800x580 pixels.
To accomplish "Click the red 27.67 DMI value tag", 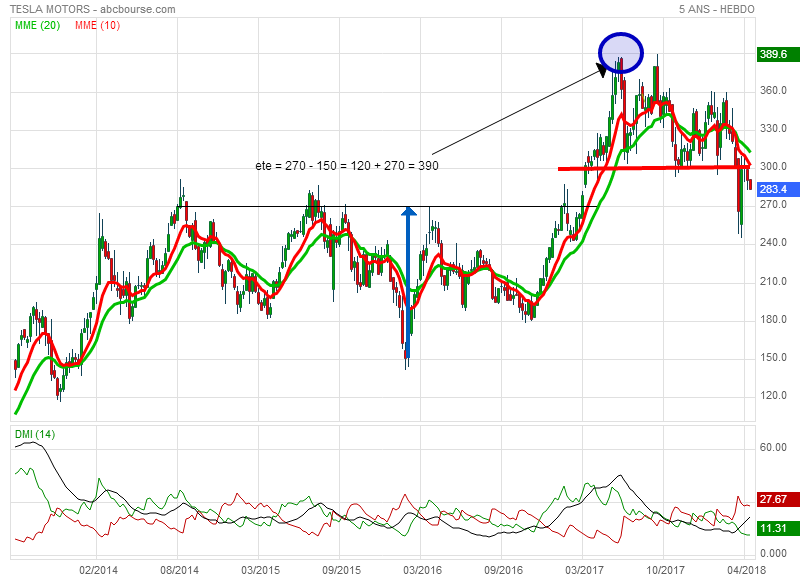I will tap(778, 499).
